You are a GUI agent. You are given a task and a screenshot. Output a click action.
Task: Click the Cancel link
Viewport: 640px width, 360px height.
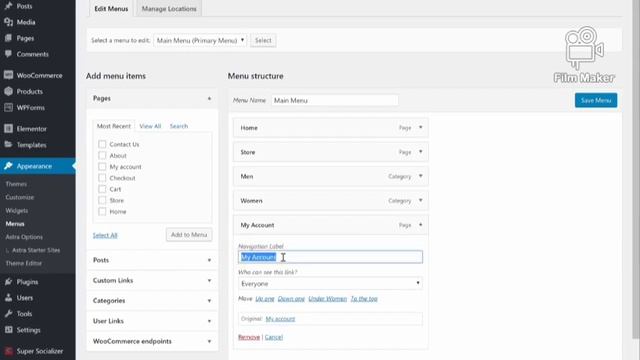pyautogui.click(x=274, y=337)
